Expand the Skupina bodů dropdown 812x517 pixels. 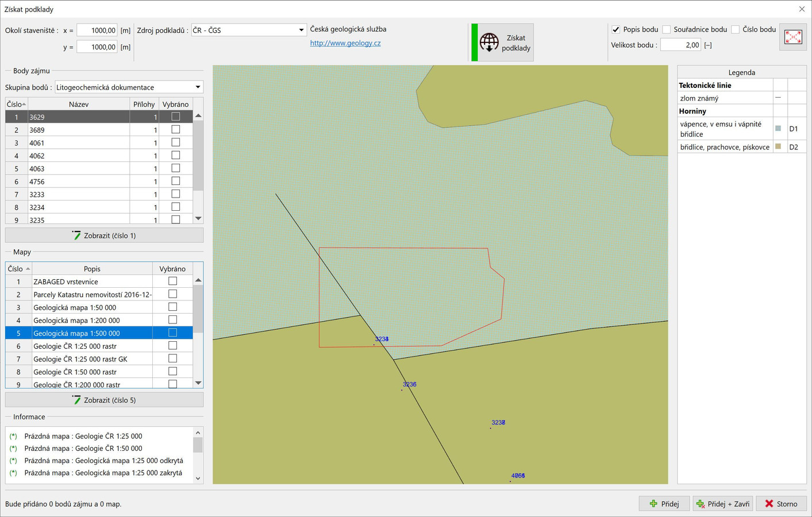(x=198, y=87)
